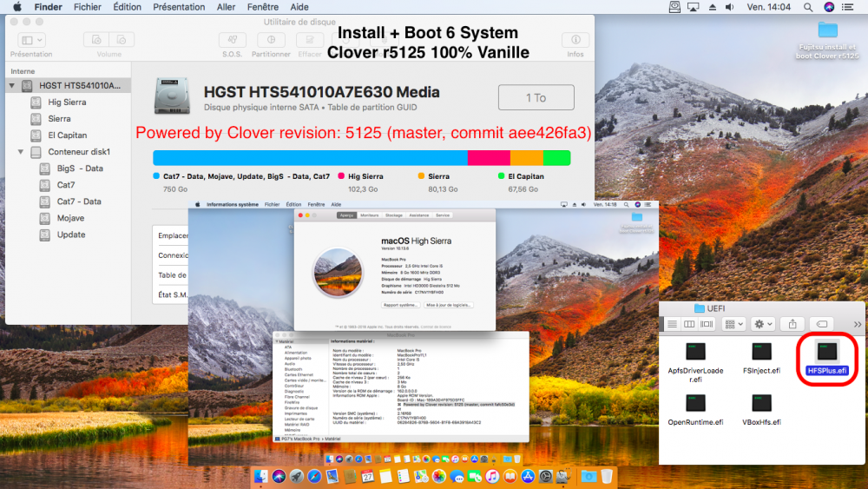
Task: Click the share icon in UEFI window
Action: click(x=792, y=324)
